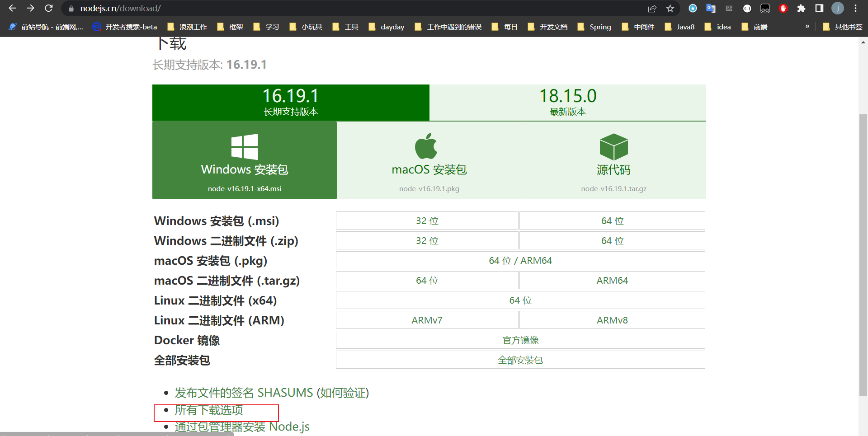The width and height of the screenshot is (868, 436).
Task: Click node-v16.19.1.tar.gz file name
Action: pyautogui.click(x=614, y=189)
